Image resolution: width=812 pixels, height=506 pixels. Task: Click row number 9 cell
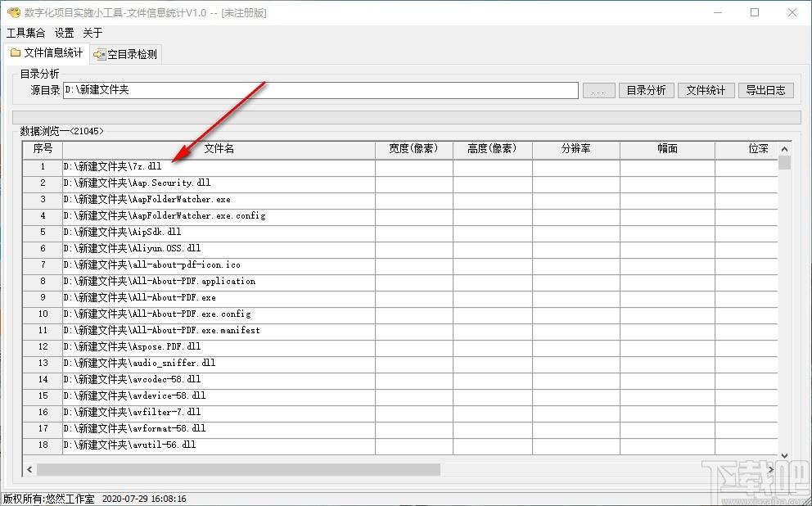(x=43, y=298)
